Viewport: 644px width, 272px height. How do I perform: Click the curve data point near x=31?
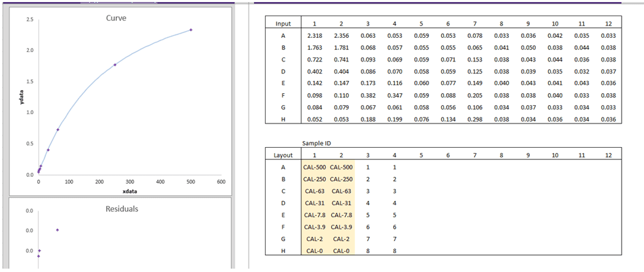point(48,150)
